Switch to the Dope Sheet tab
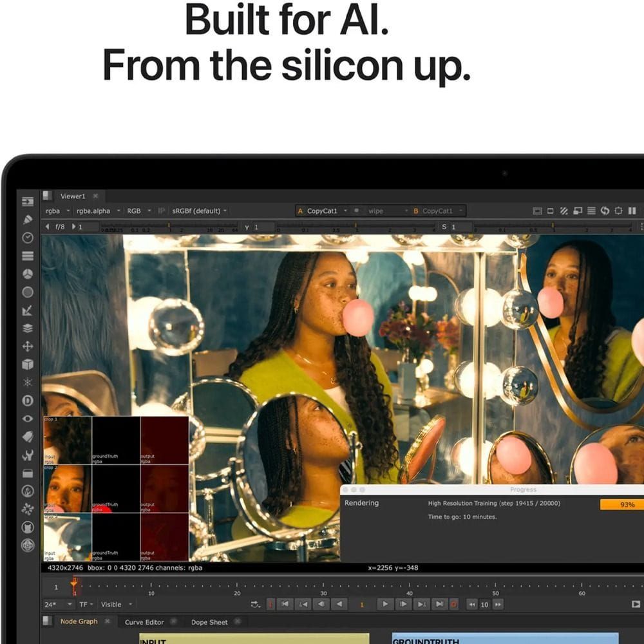Screen dimensions: 644x644 pos(209,622)
